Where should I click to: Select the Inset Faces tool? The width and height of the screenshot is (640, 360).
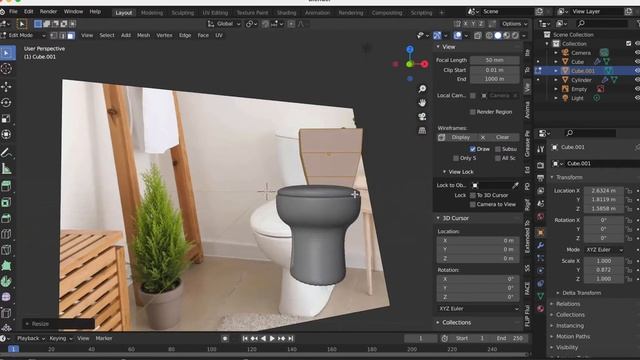click(7, 218)
